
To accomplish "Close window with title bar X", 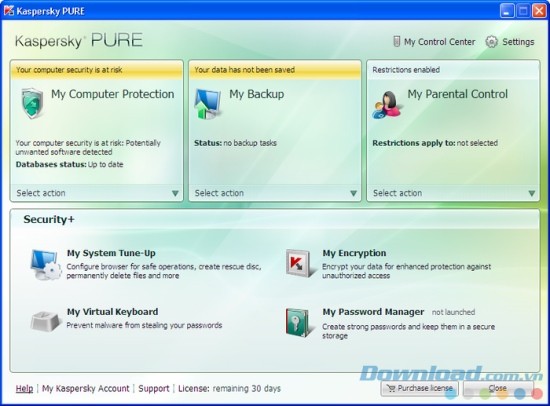I will click(539, 11).
